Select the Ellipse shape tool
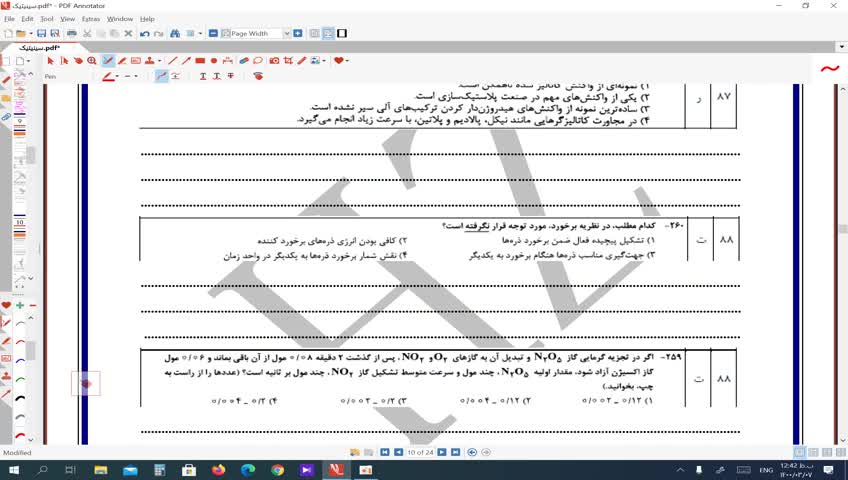 (214, 61)
